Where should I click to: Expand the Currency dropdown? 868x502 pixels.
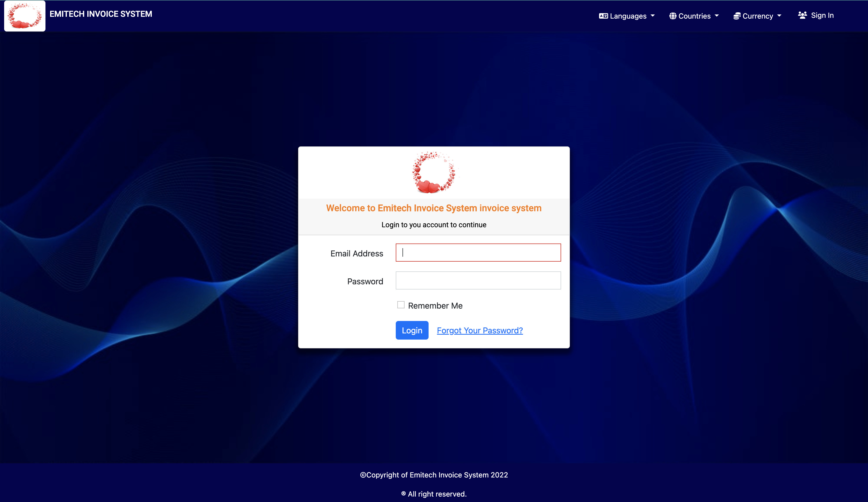point(757,16)
